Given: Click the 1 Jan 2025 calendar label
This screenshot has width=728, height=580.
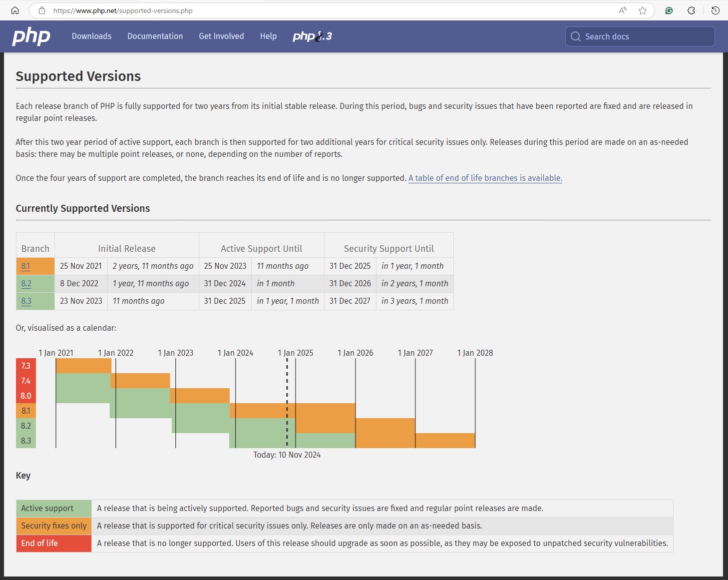Looking at the screenshot, I should click(x=296, y=353).
